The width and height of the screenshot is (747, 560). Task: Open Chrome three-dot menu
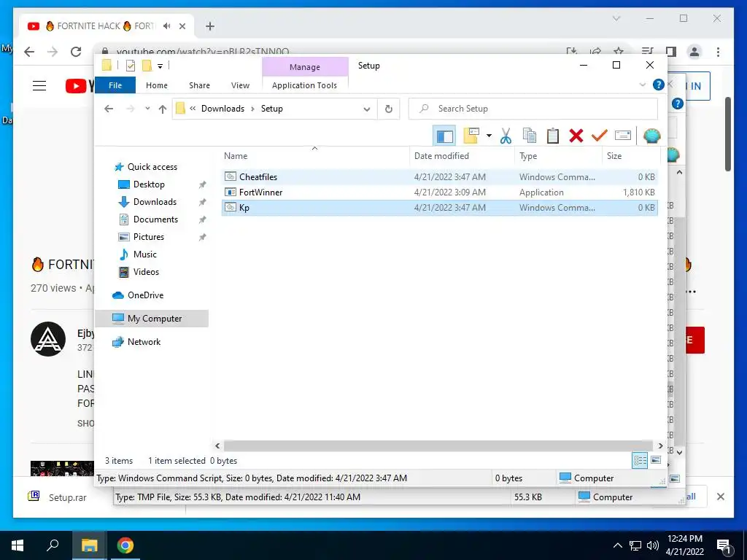click(719, 52)
